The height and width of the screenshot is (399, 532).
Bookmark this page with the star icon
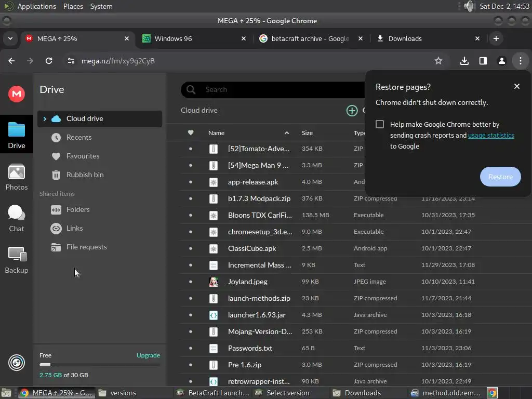[x=438, y=61]
